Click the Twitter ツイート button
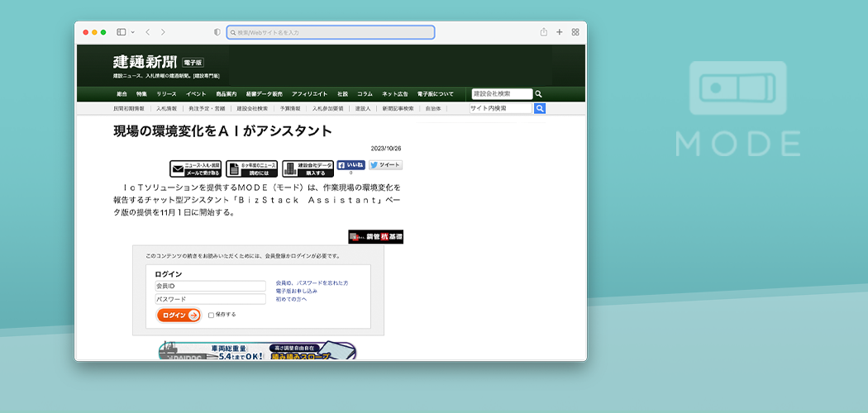Viewport: 868px width, 413px height. 385,165
